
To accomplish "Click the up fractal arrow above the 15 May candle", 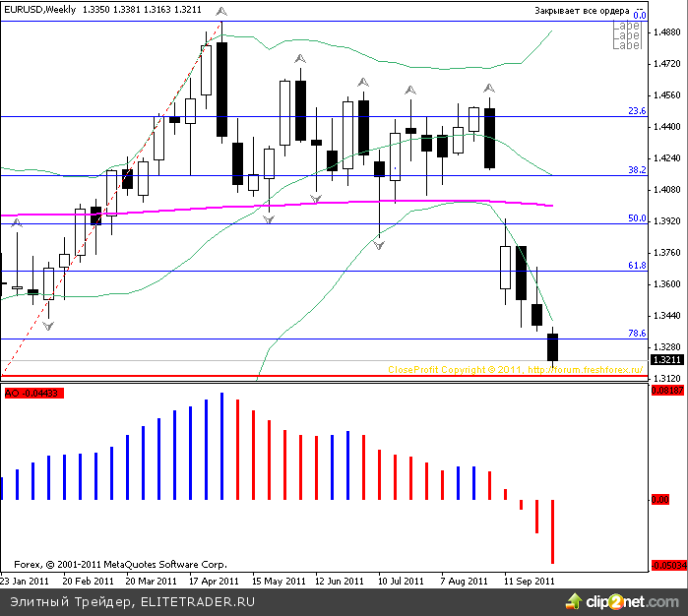I will pyautogui.click(x=298, y=60).
